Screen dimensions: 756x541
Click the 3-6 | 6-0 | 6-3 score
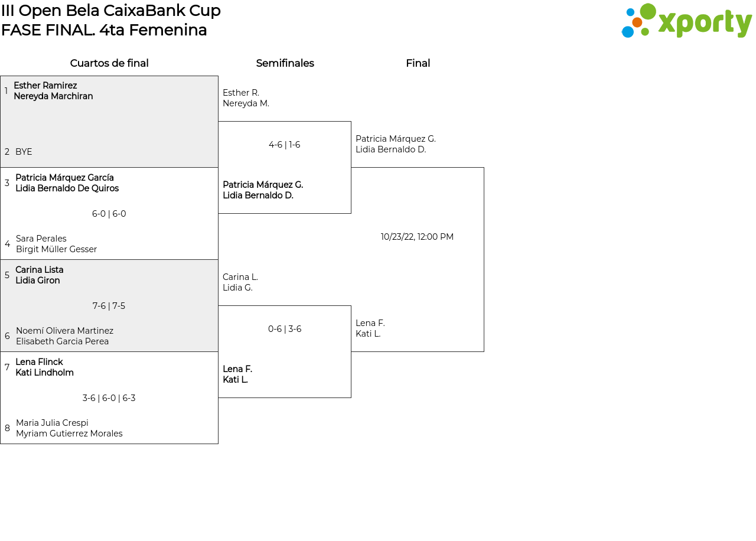click(x=109, y=398)
